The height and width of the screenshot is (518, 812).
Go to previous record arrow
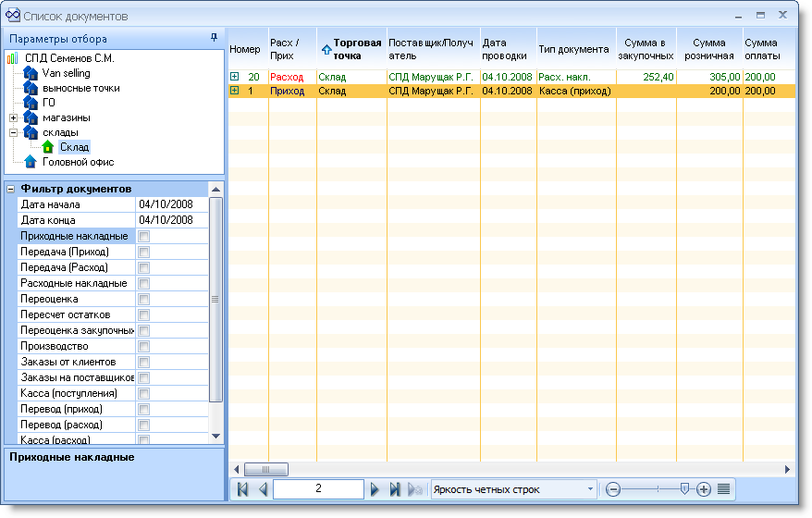(x=263, y=489)
